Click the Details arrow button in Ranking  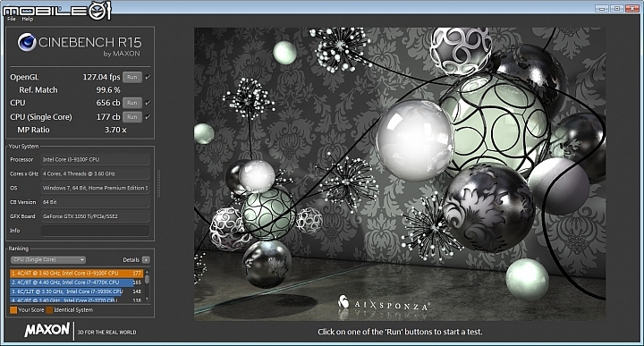point(146,260)
